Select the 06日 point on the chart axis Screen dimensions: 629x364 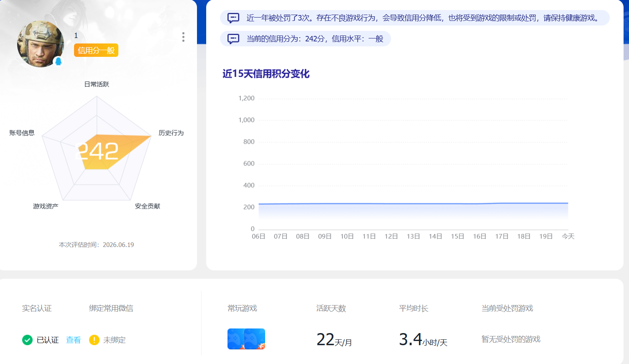point(258,236)
